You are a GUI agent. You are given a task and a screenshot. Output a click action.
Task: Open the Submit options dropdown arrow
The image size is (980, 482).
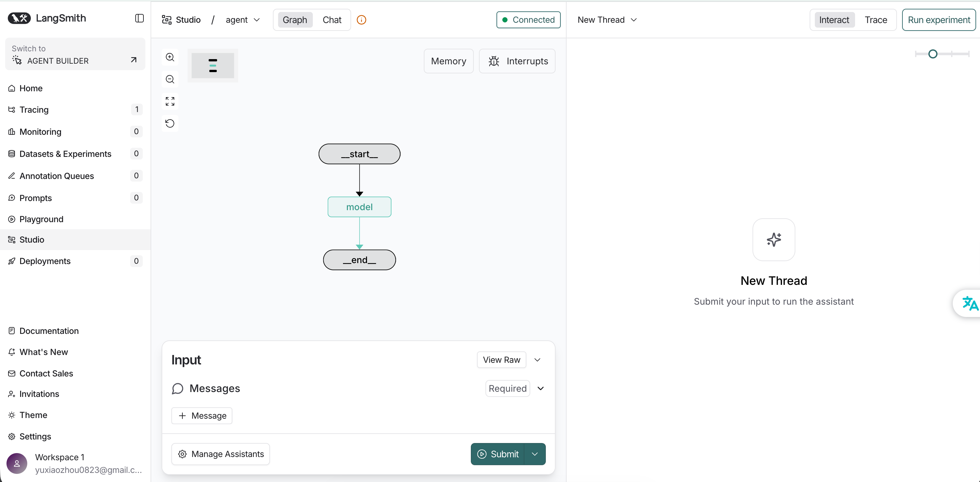[535, 454]
